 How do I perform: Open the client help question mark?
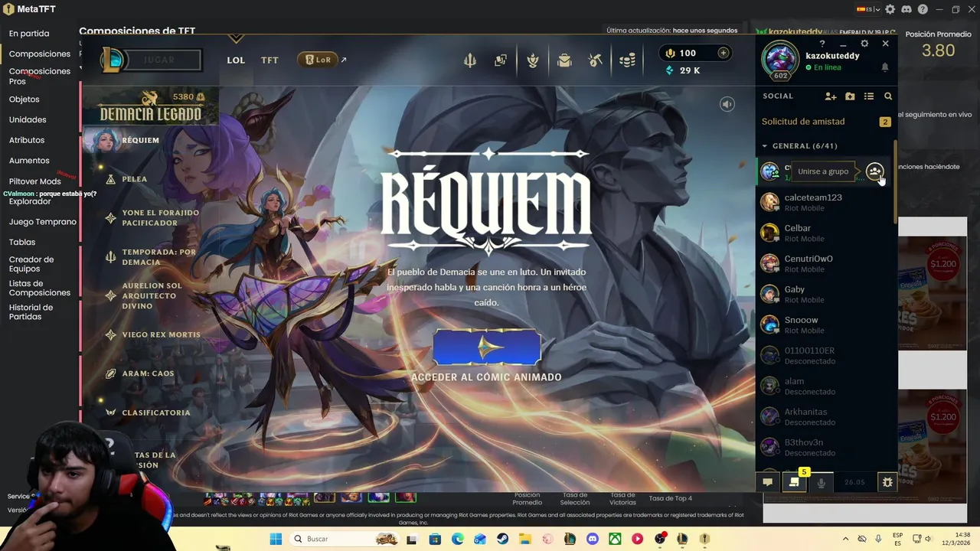[822, 44]
